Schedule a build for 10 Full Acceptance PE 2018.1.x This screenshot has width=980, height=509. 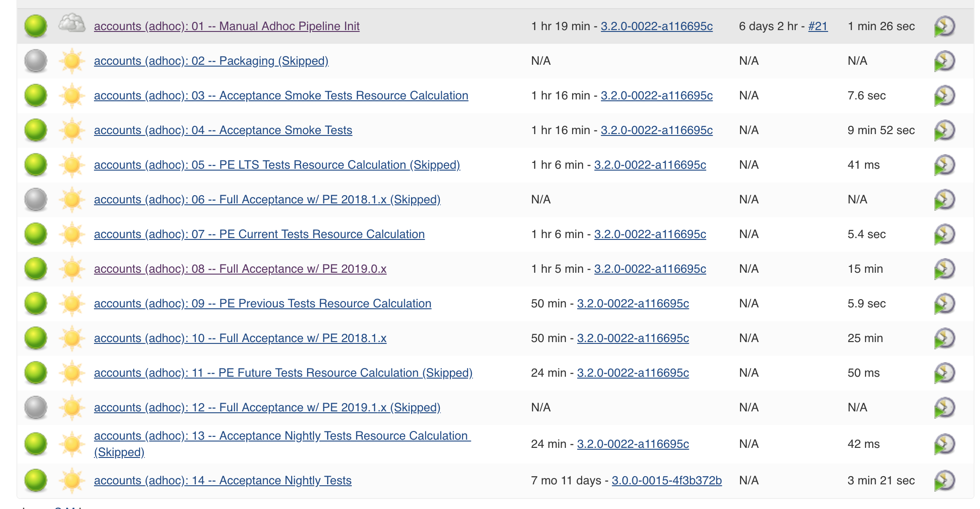click(x=944, y=338)
